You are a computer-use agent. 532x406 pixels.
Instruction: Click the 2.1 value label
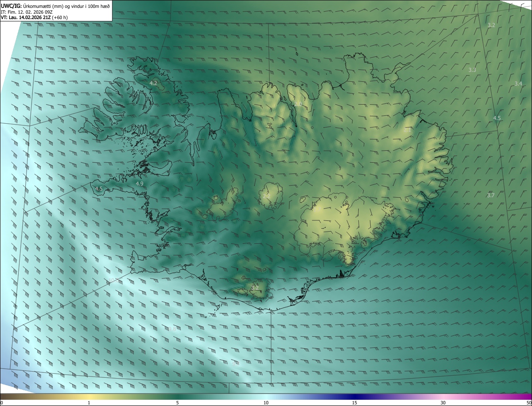point(407,130)
